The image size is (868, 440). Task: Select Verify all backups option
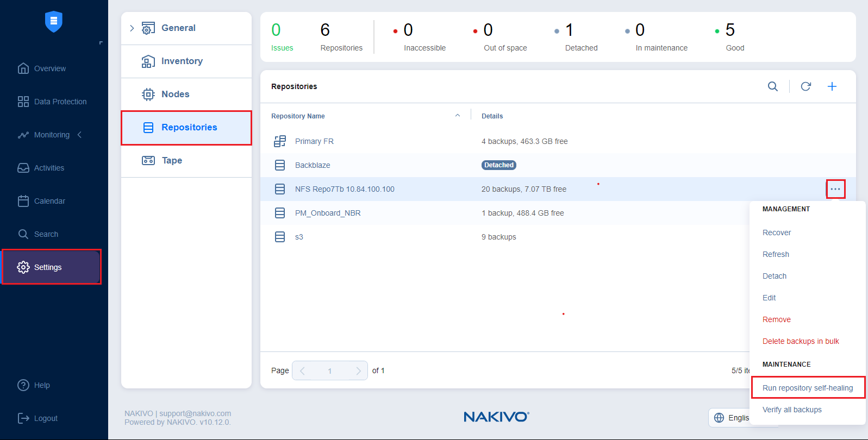point(791,410)
